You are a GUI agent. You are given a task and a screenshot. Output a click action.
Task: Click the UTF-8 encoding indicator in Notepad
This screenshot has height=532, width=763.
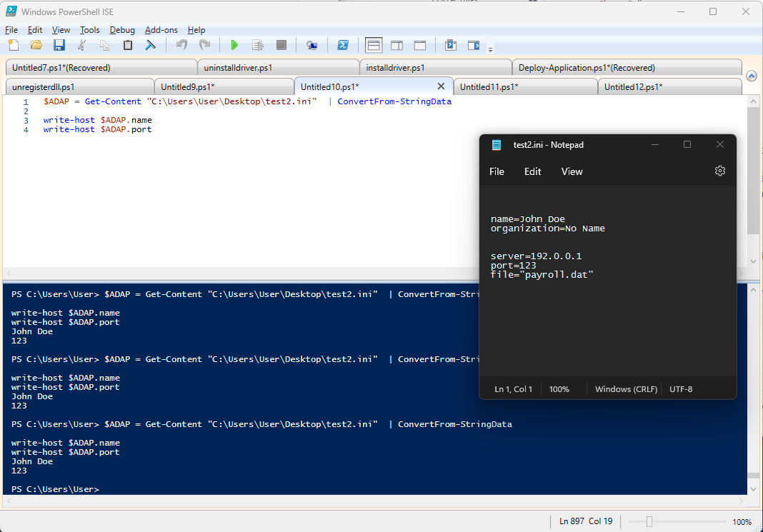coord(681,389)
